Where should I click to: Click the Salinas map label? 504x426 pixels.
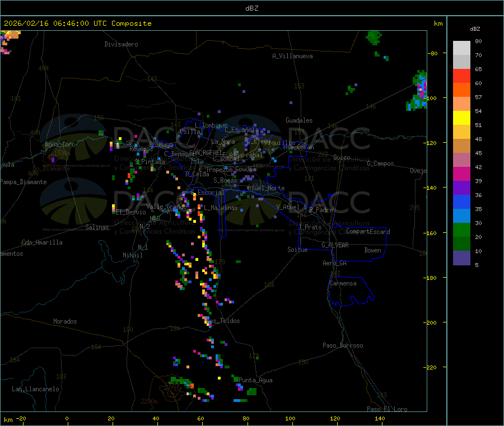97,227
